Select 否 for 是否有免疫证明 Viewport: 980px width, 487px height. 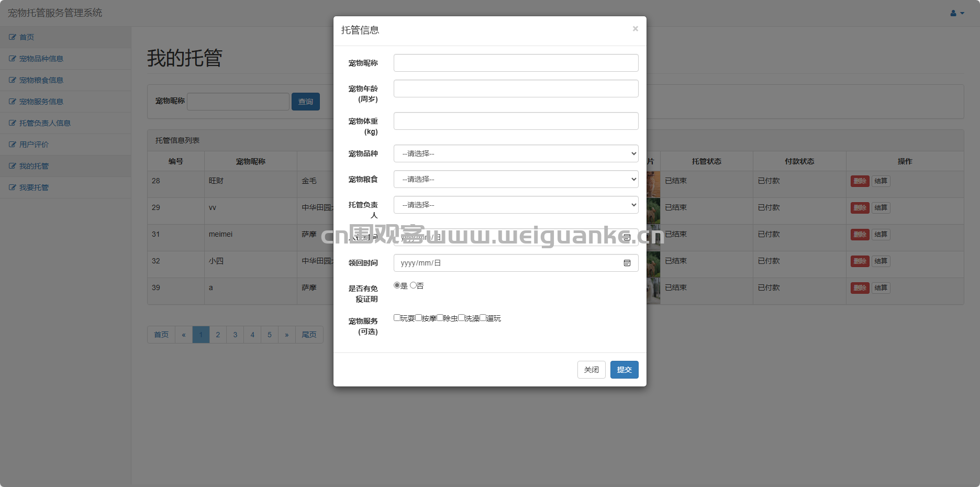pyautogui.click(x=413, y=285)
